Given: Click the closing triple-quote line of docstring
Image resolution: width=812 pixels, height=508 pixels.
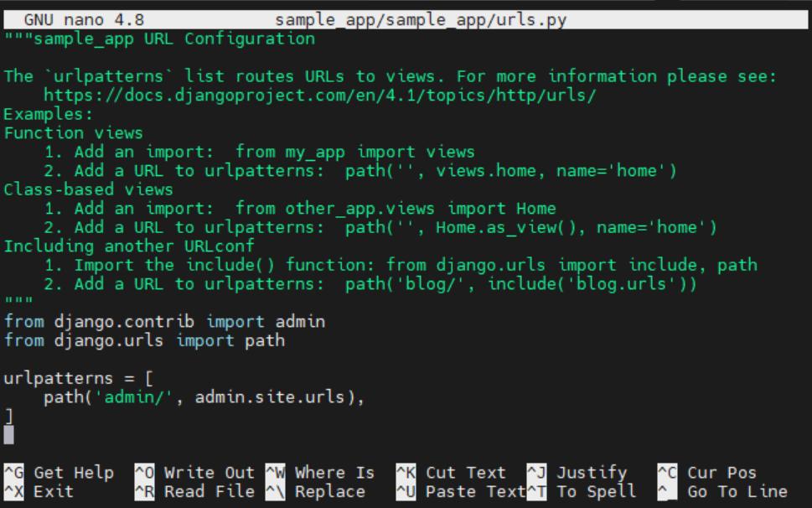Looking at the screenshot, I should point(18,302).
